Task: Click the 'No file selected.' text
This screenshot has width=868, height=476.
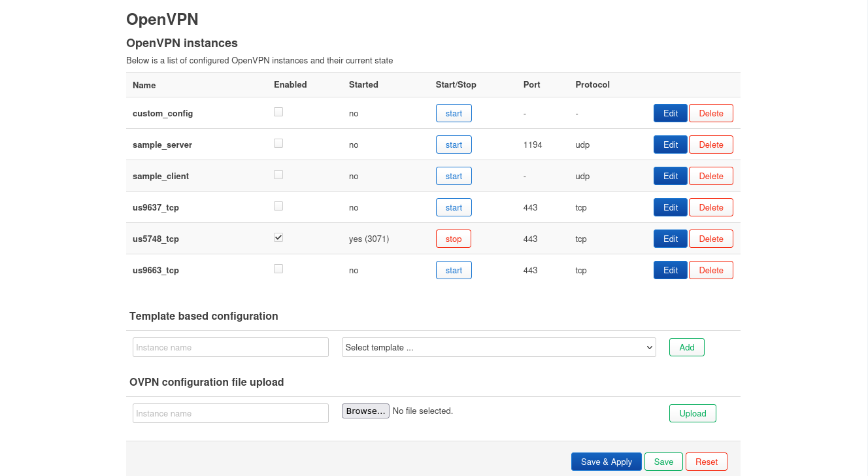Action: (423, 411)
